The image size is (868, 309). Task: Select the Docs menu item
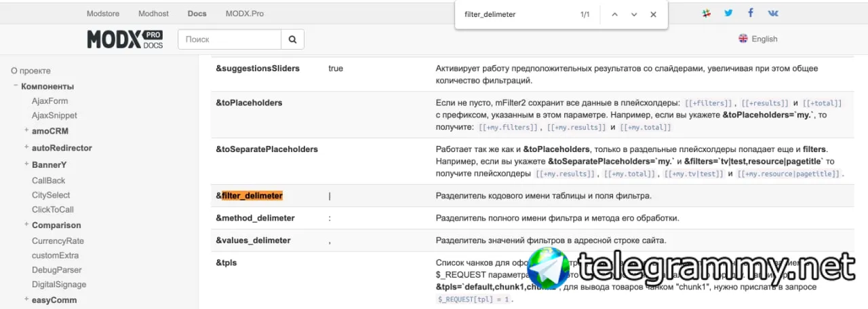point(197,14)
